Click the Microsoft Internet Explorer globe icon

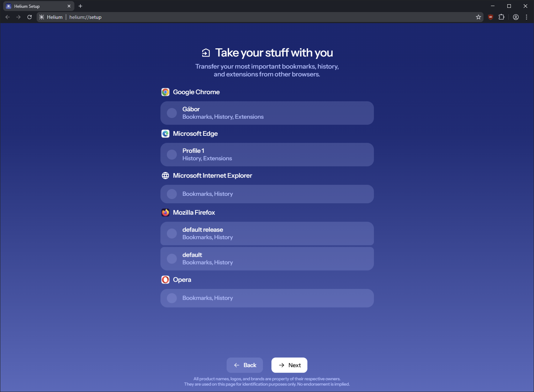(165, 175)
